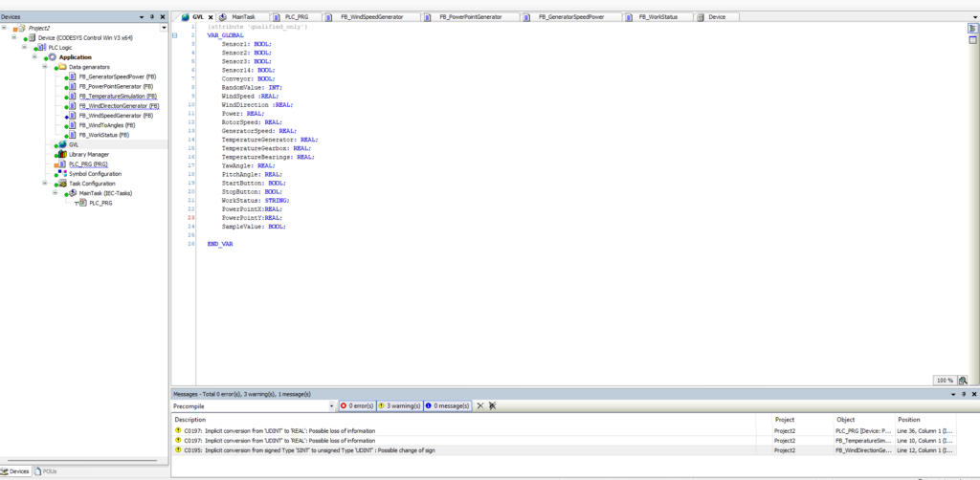Collapse the Task Configuration node
Image resolution: width=980 pixels, height=480 pixels.
click(x=46, y=183)
